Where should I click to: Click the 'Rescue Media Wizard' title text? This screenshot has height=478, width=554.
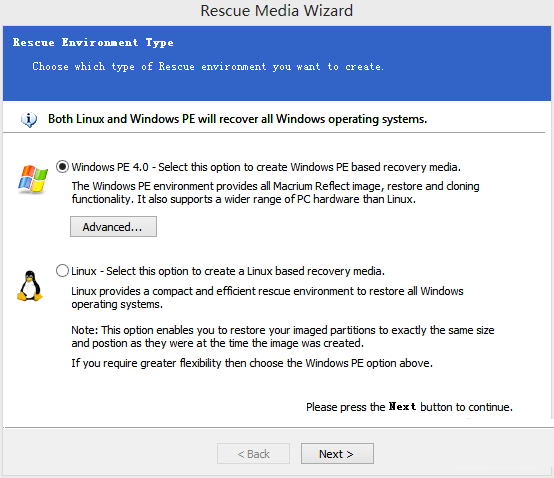277,11
